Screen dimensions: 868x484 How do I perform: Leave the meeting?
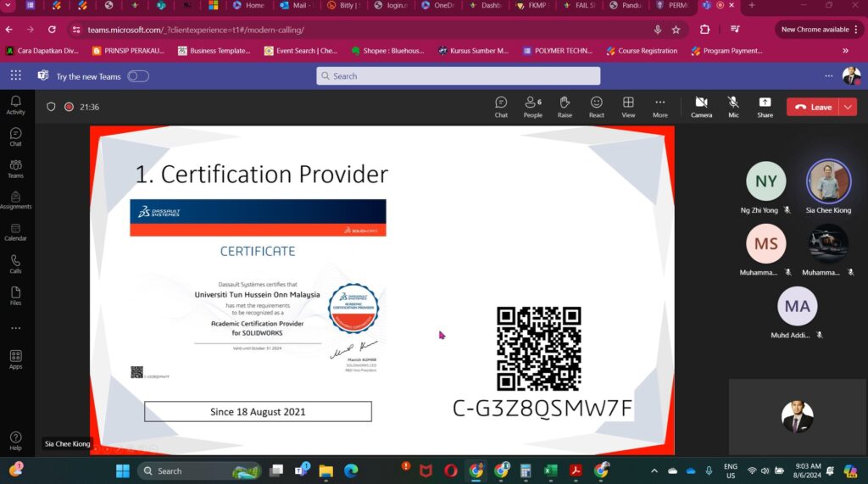[813, 107]
